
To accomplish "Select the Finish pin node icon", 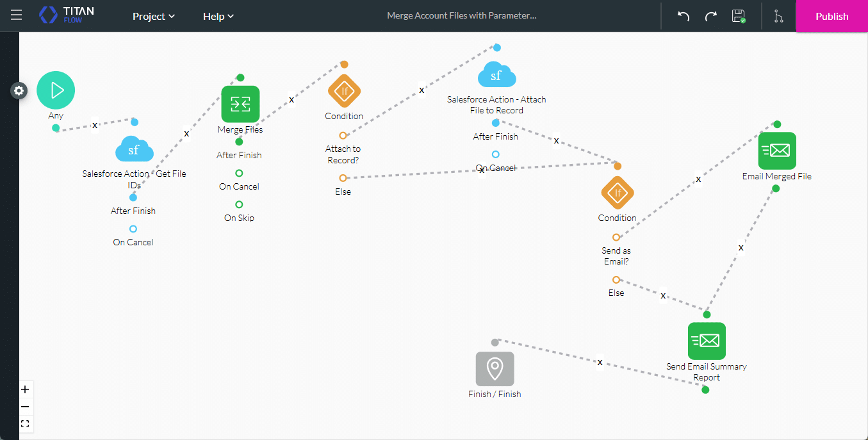I will 495,369.
